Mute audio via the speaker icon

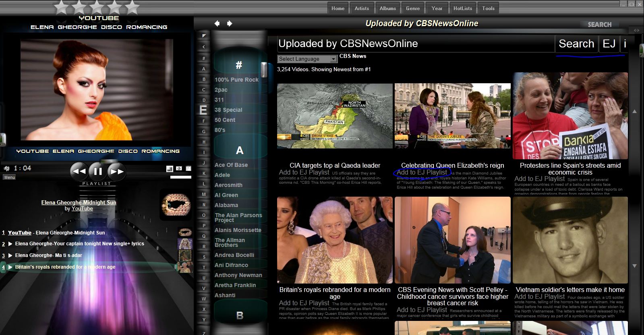(x=7, y=169)
